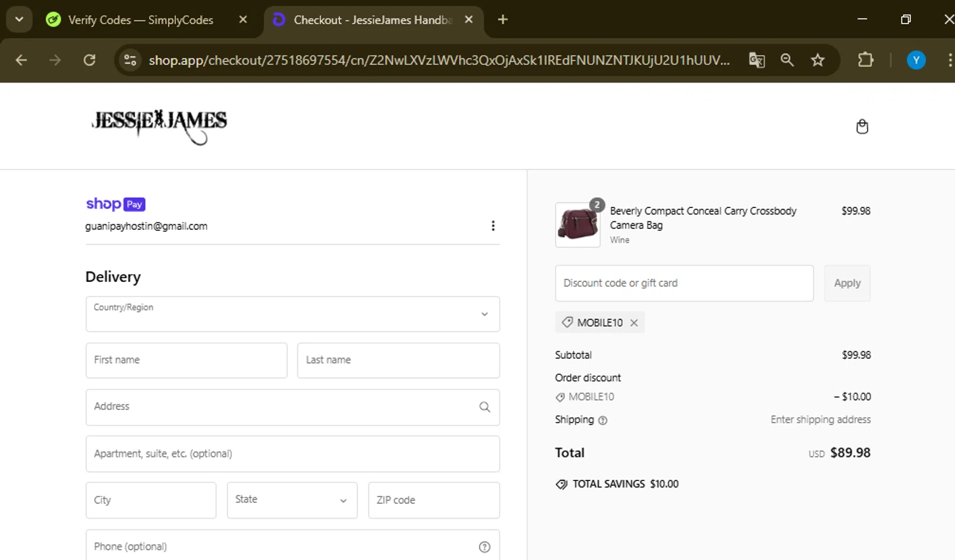Click the MOBILE10 discount tag chip
The height and width of the screenshot is (560, 955).
pos(600,323)
